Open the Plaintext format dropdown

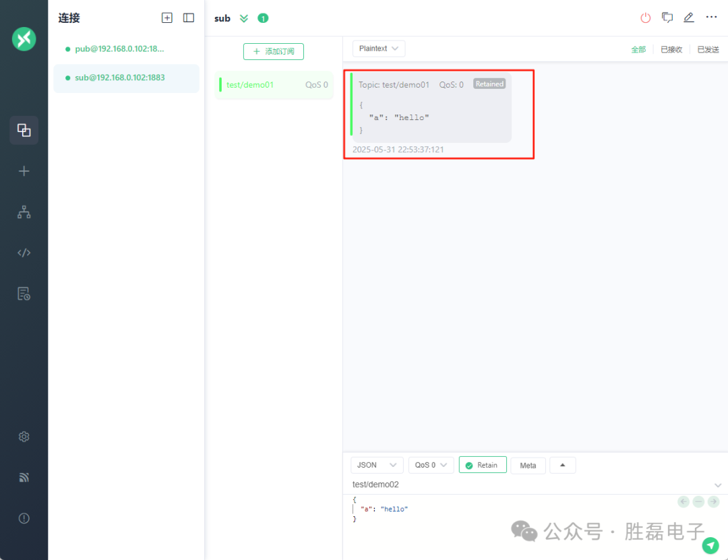coord(378,49)
